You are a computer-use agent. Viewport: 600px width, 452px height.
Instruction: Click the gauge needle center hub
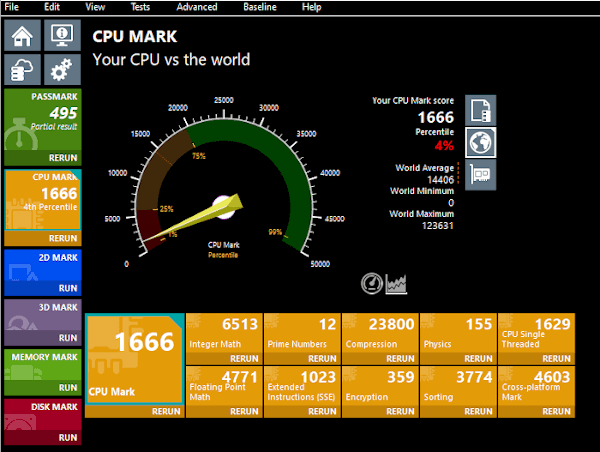point(224,207)
